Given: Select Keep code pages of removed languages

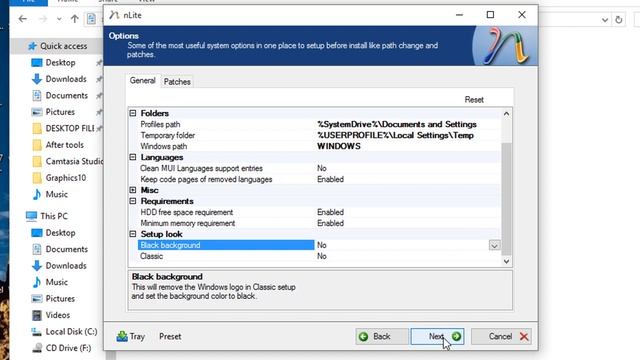Looking at the screenshot, I should (319, 179).
